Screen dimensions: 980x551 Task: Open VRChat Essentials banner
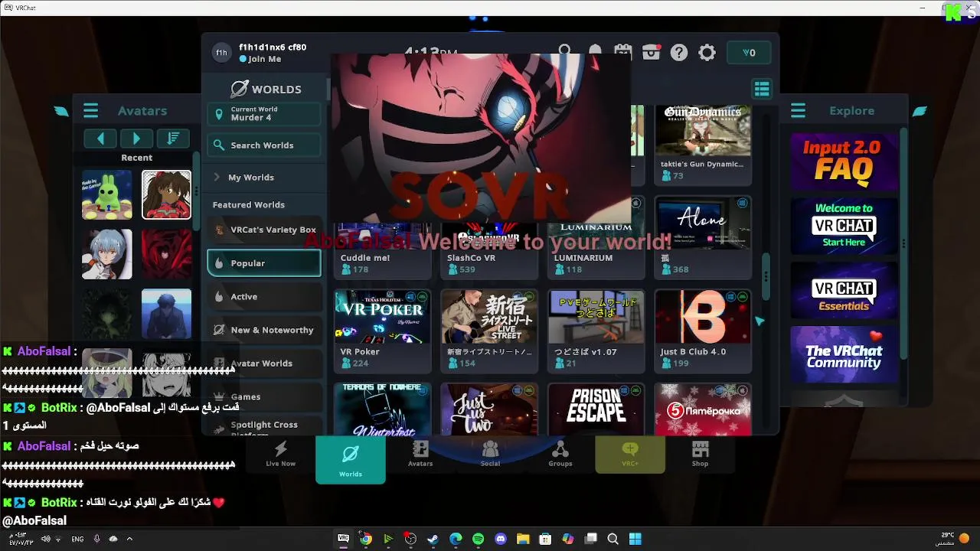point(844,290)
